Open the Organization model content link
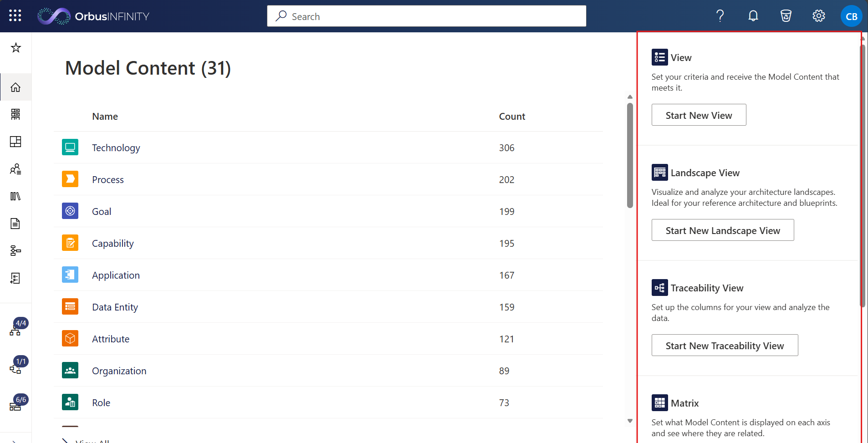 tap(119, 371)
